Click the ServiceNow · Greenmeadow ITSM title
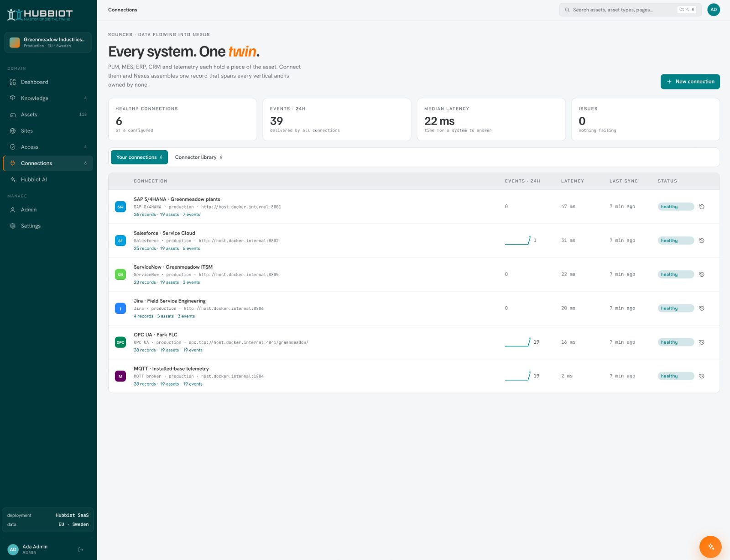 (173, 267)
